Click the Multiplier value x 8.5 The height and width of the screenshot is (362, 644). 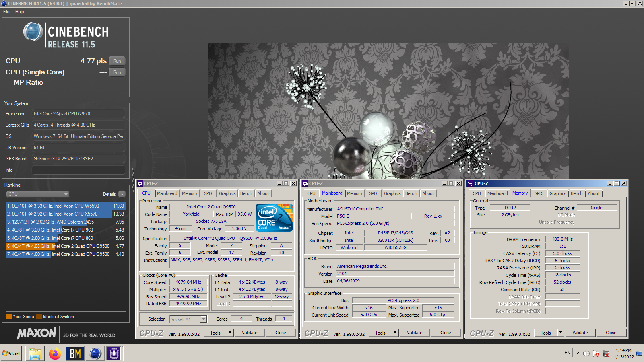click(188, 290)
